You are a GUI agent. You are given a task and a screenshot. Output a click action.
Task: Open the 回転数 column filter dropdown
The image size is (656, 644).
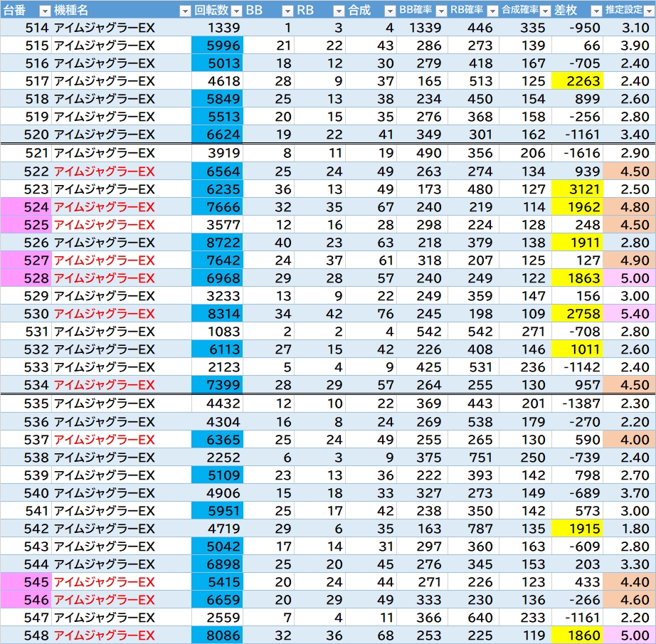[236, 11]
